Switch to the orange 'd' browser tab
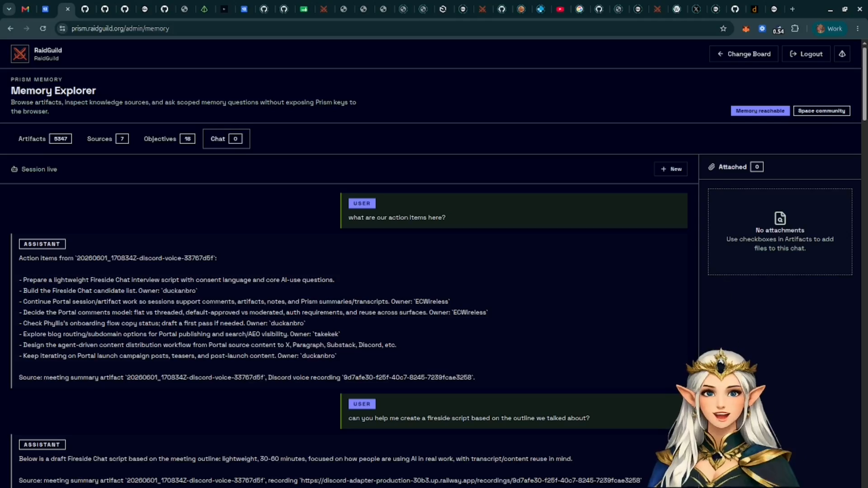Viewport: 868px width, 488px height. point(755,9)
